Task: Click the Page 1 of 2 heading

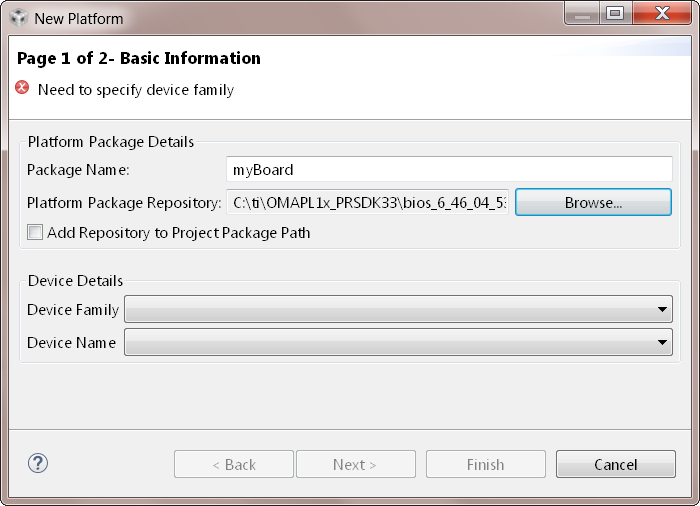Action: point(139,58)
